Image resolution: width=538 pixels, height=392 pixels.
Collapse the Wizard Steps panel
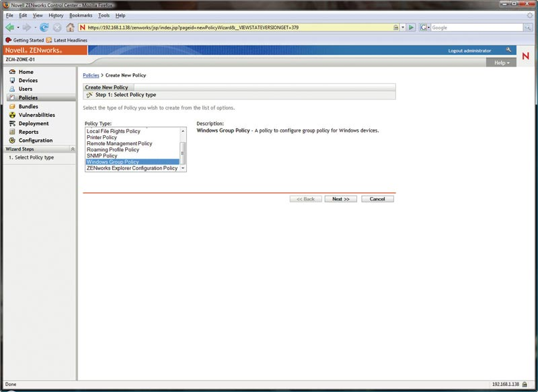pos(73,149)
